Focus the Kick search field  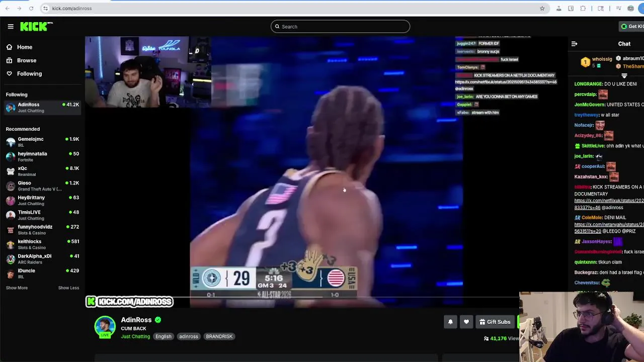(x=340, y=27)
